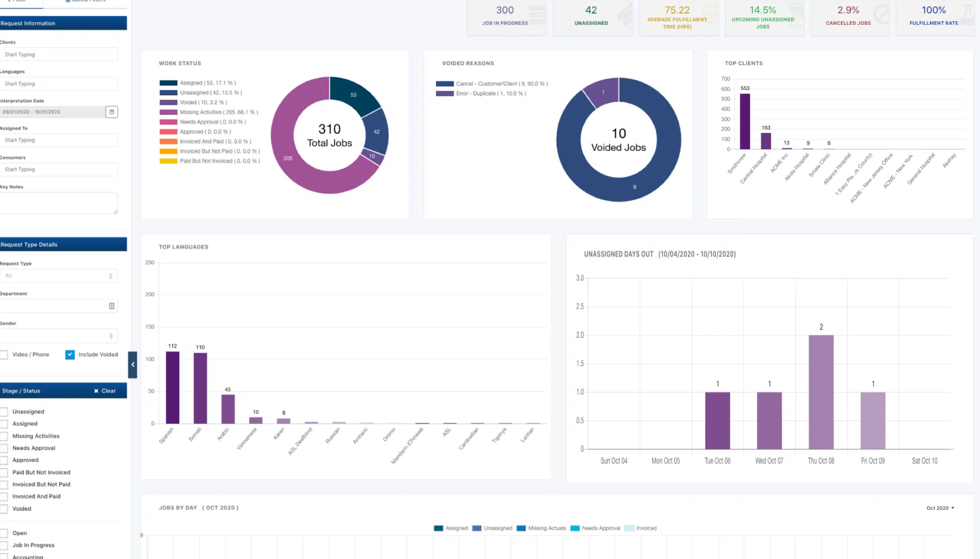980x559 pixels.
Task: Click the Missing Activities legend marker
Action: (x=168, y=112)
